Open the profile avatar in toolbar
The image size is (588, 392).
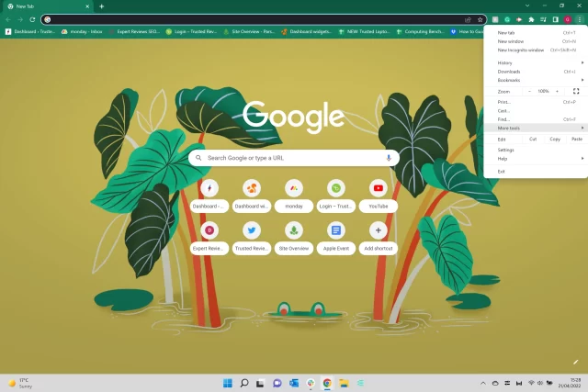click(x=568, y=19)
